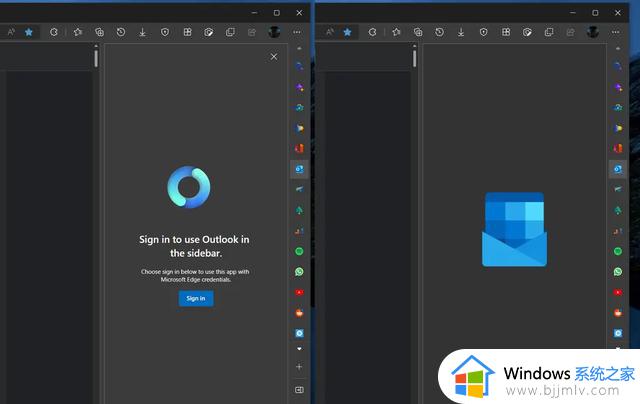Click Read aloud icon in left window toolbar
Screen dimensions: 640x404
click(11, 32)
